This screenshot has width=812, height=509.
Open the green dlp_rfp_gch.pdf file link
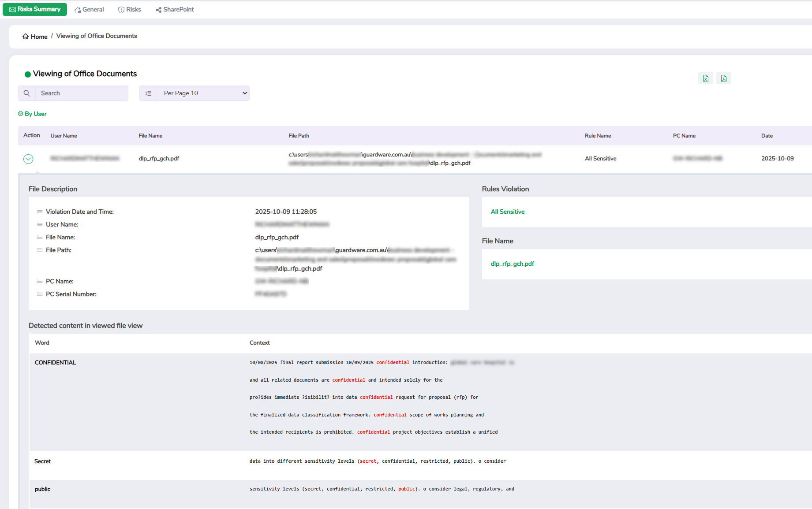512,264
